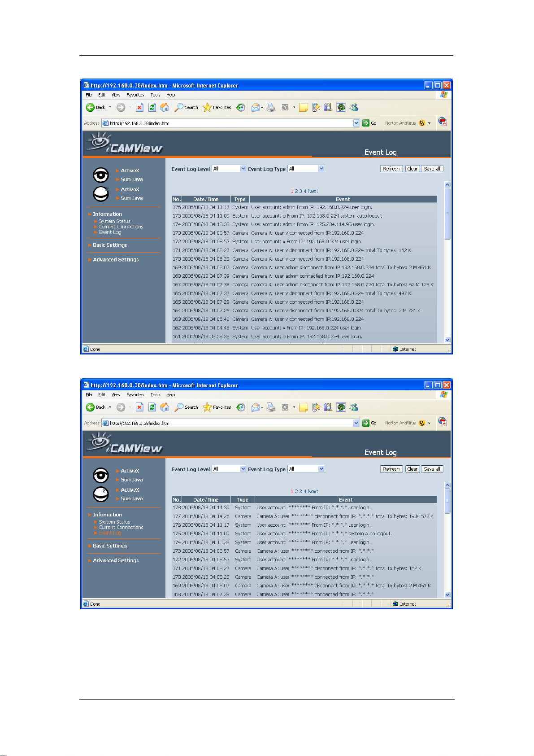Screen dimensions: 534x756
Task: Click History icon in upper browser toolbar
Action: pyautogui.click(x=241, y=107)
